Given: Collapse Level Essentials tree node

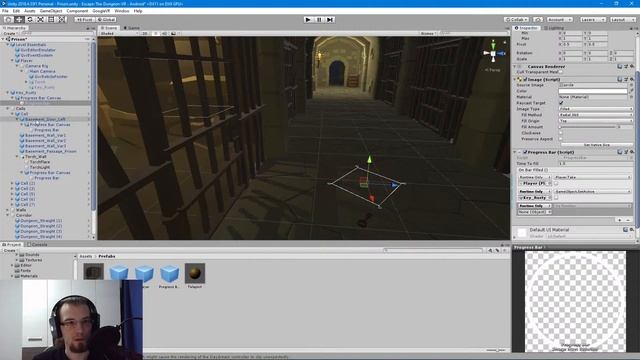Looking at the screenshot, I should [x=8, y=44].
